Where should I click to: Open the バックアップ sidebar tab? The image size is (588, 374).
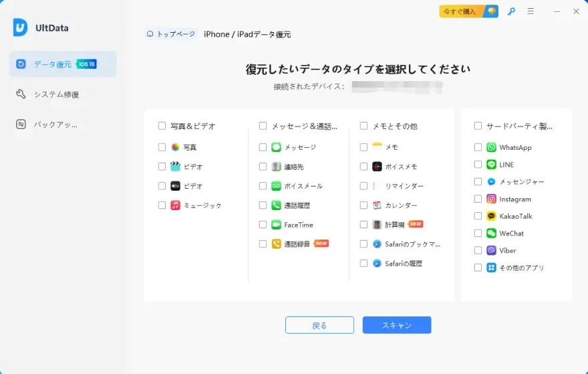(63, 124)
